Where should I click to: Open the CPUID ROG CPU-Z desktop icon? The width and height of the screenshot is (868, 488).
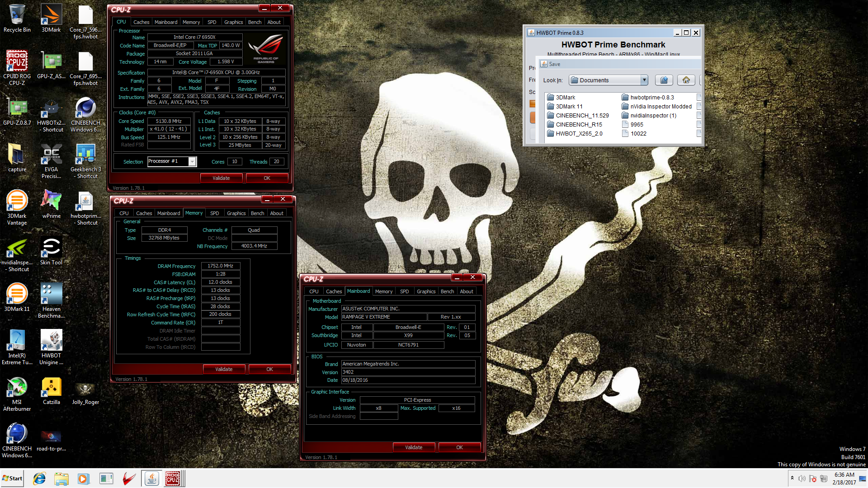(x=17, y=68)
